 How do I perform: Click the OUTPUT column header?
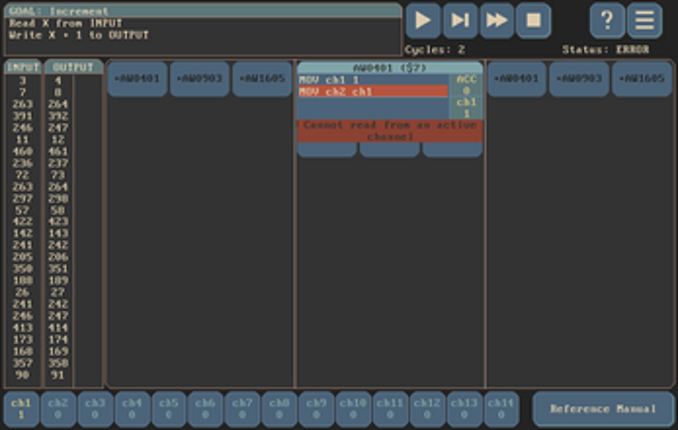(x=74, y=67)
